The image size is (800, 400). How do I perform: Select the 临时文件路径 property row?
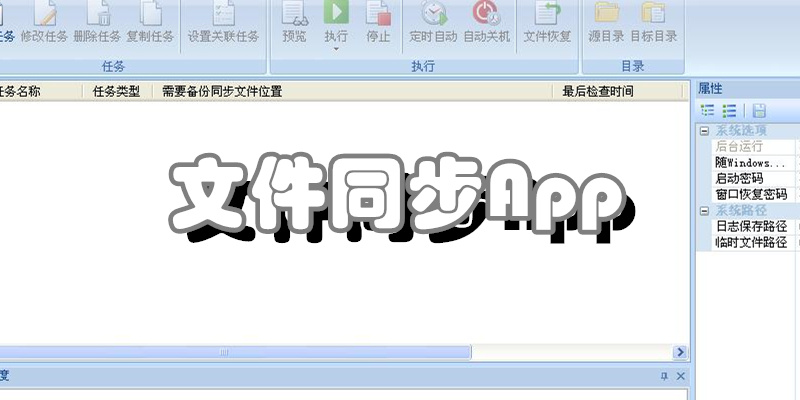pos(756,242)
